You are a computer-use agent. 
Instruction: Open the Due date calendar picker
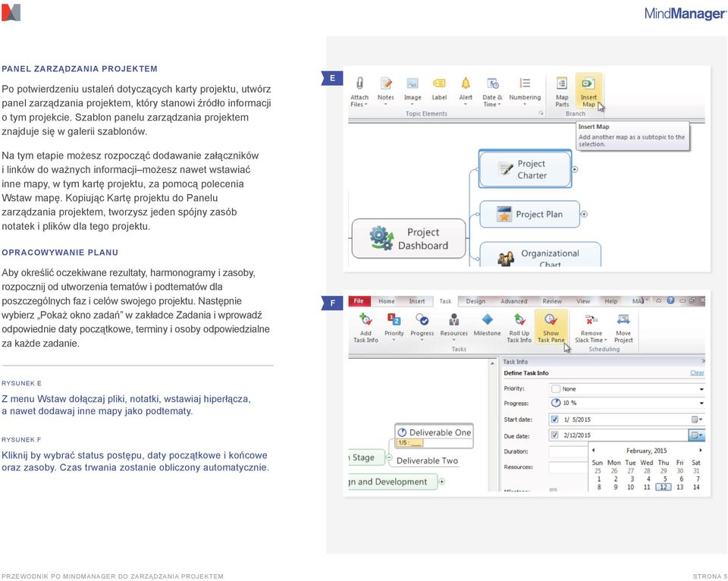(x=697, y=435)
